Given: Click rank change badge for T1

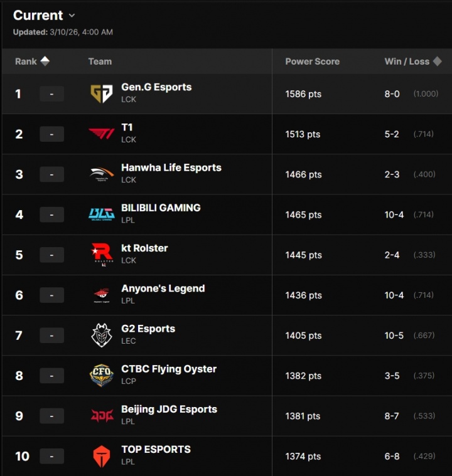Looking at the screenshot, I should pyautogui.click(x=51, y=134).
